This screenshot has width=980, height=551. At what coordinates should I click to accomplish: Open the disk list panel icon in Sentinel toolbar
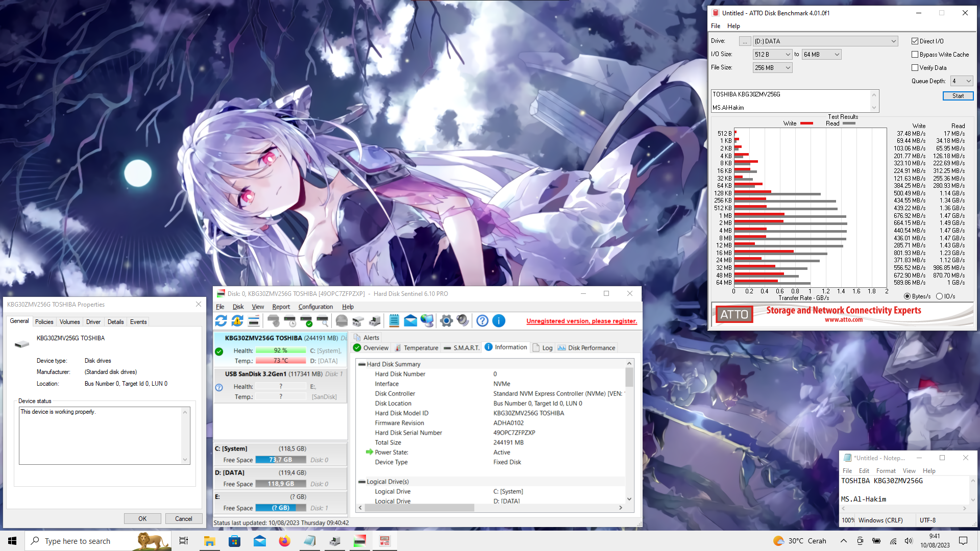[254, 321]
